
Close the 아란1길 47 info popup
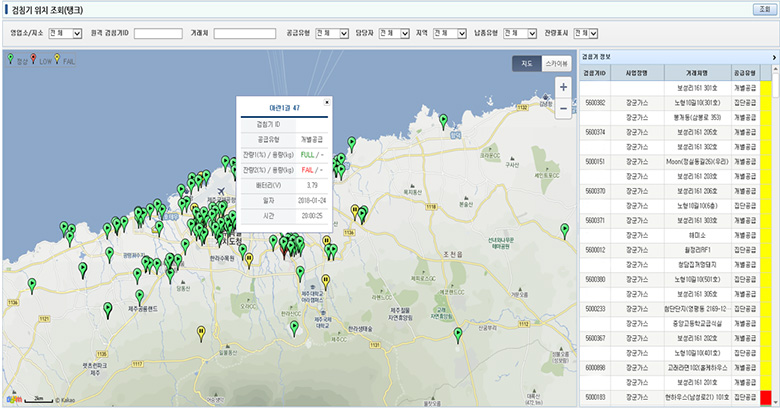tap(327, 101)
